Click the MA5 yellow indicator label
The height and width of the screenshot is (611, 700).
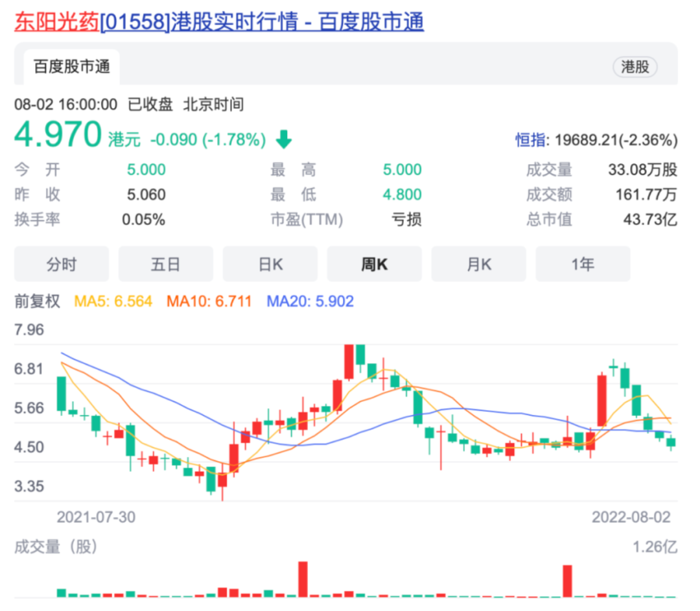(x=113, y=301)
